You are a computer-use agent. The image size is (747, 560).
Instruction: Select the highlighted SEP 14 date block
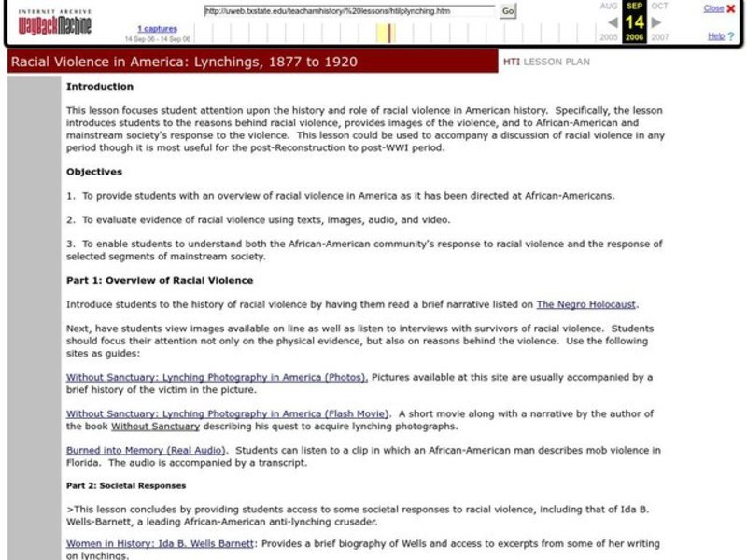tap(636, 20)
